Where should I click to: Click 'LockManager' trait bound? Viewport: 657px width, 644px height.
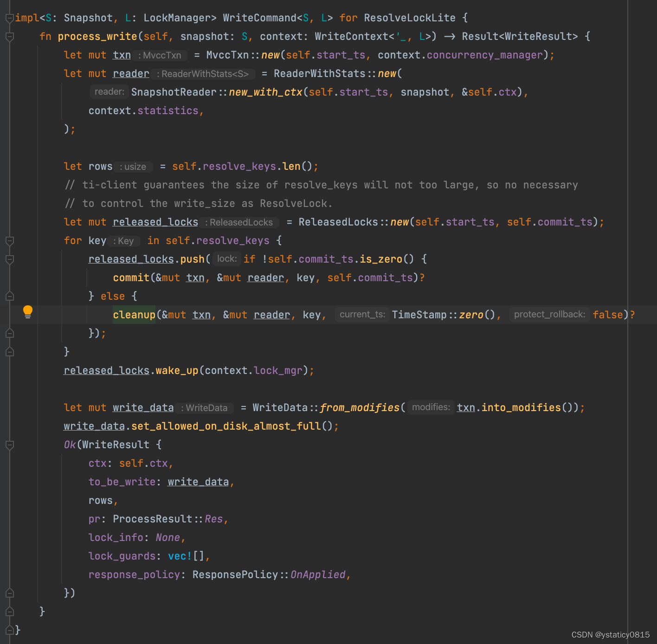(x=177, y=18)
